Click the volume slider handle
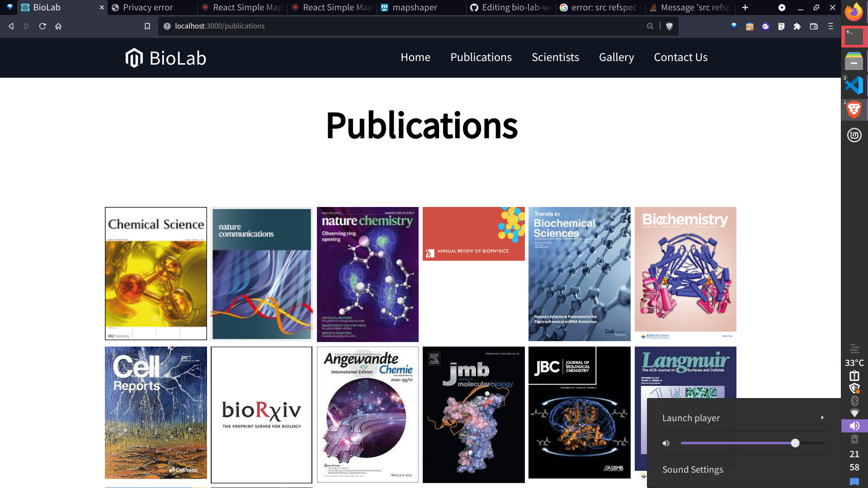Screen dimensions: 868x488 point(795,443)
